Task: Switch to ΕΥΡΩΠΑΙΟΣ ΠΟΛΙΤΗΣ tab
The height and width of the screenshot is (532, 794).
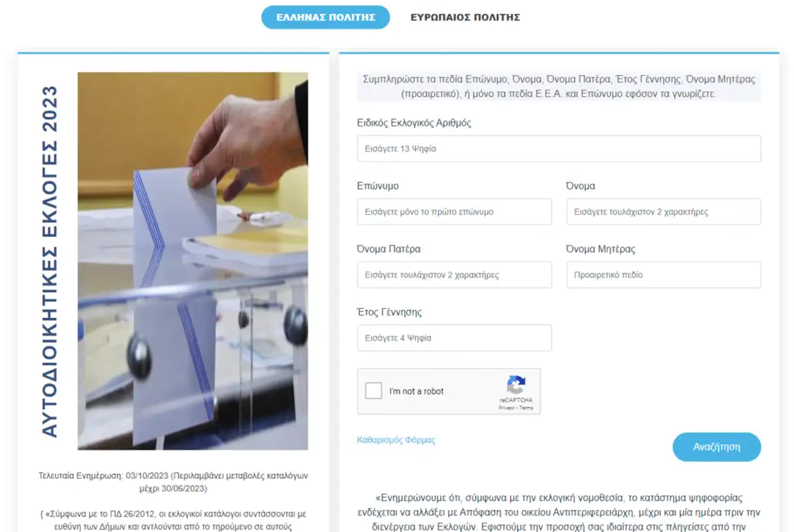Action: coord(465,17)
